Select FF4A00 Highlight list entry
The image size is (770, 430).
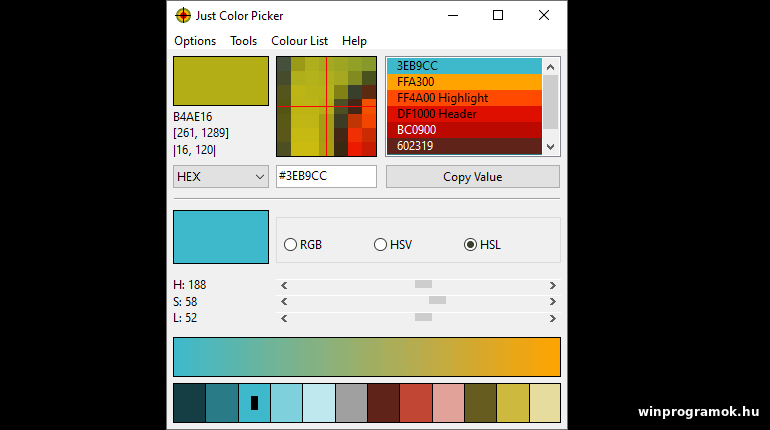coord(464,98)
